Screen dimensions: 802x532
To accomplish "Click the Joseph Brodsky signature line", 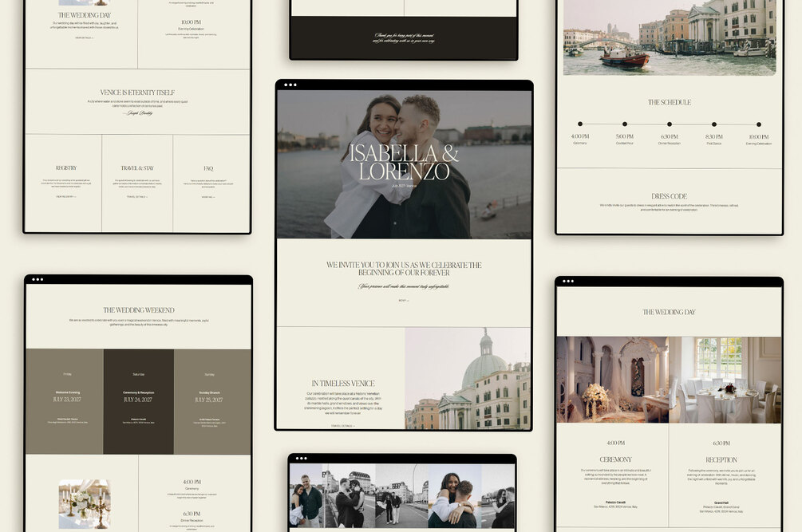I will click(x=139, y=113).
